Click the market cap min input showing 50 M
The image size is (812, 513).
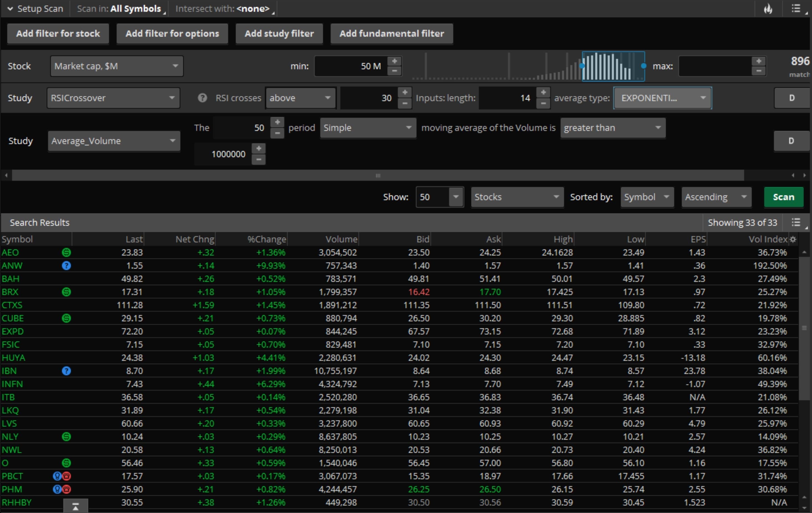(351, 66)
